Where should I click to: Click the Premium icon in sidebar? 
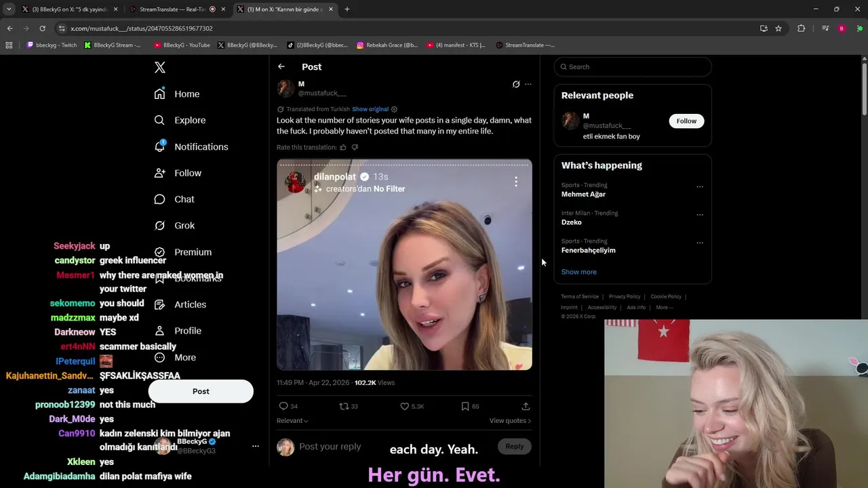[159, 252]
